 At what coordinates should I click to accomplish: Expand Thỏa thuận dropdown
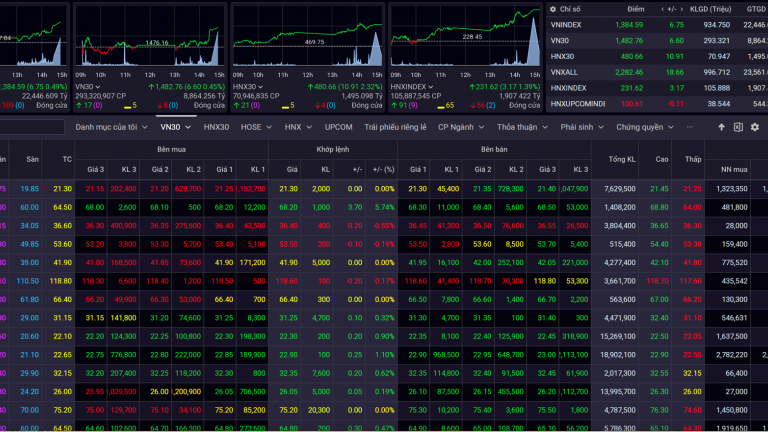click(x=522, y=127)
